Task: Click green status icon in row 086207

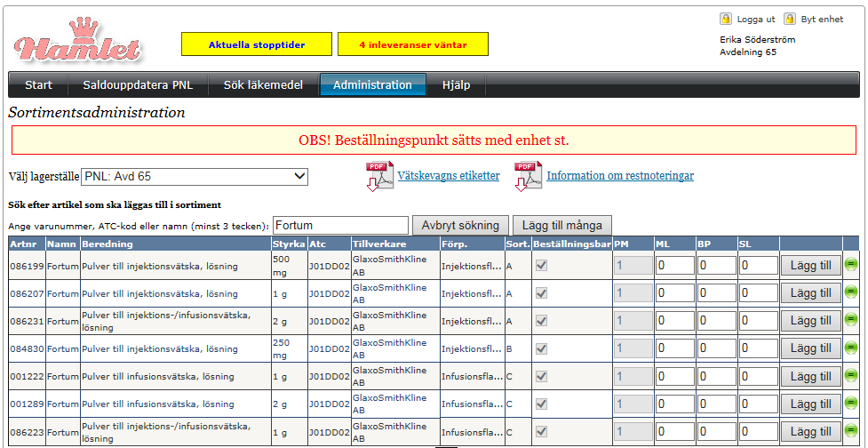Action: (x=851, y=293)
